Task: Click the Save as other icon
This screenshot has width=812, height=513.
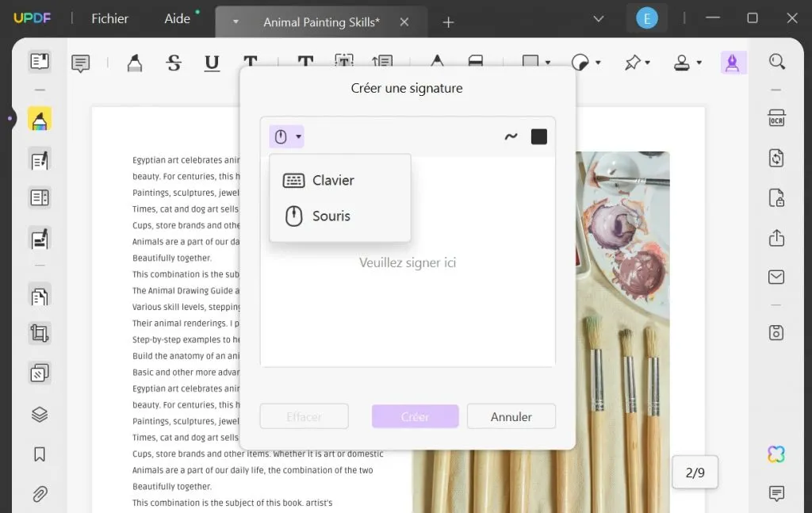Action: (776, 332)
